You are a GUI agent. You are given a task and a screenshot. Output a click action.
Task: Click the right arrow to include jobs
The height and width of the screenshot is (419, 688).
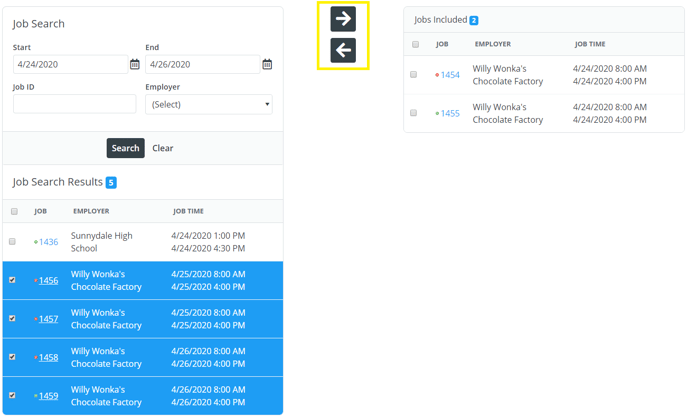(343, 18)
